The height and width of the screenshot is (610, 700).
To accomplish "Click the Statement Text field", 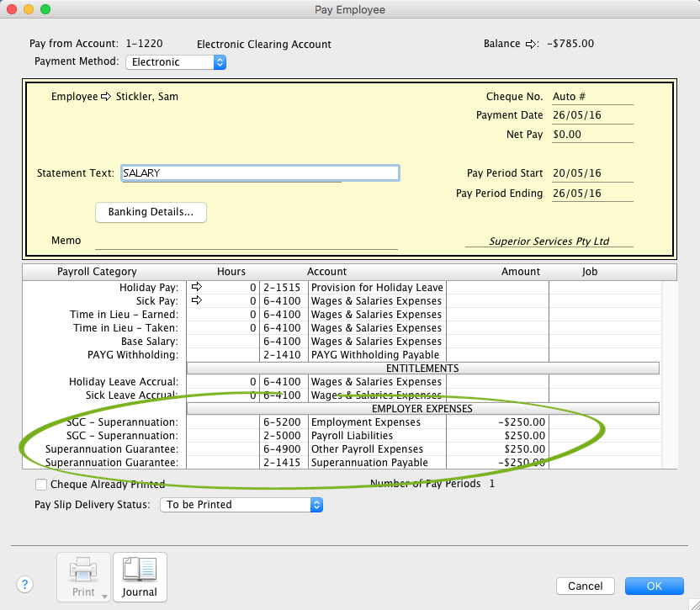I will click(260, 173).
